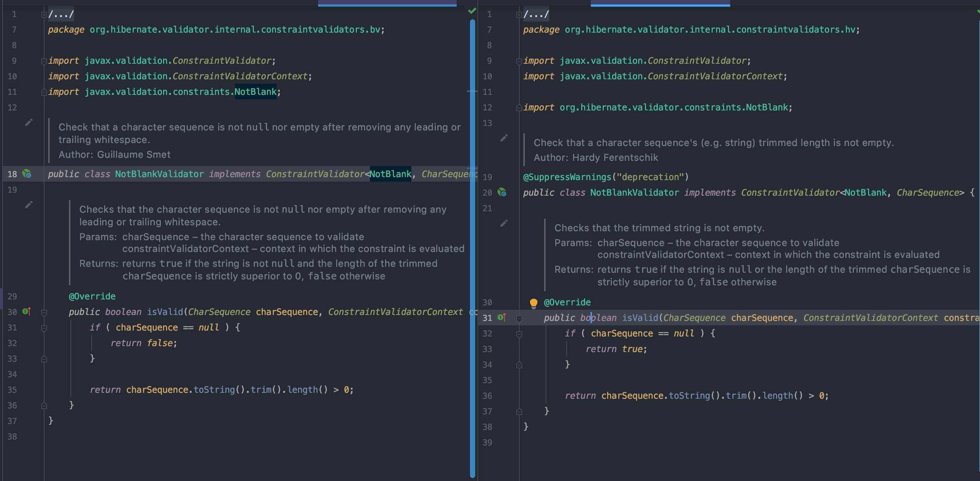Click implements-method gutter icon on left line 30
The image size is (980, 481).
[27, 311]
